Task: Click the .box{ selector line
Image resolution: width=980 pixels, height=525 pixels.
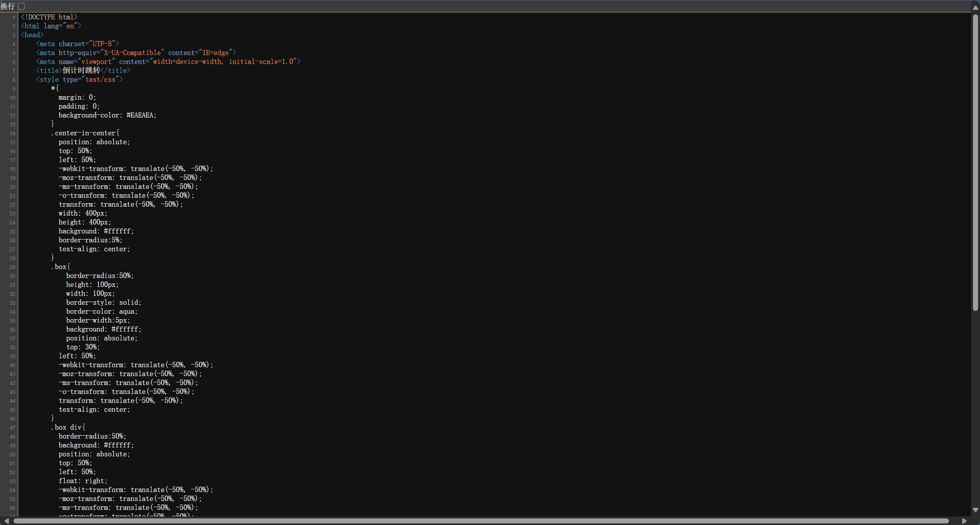Action: coord(60,267)
